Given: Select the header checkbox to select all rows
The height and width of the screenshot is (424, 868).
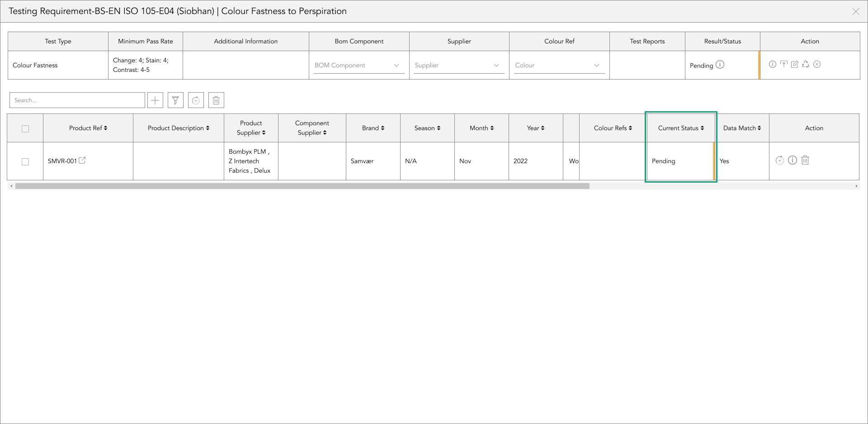Looking at the screenshot, I should (x=25, y=129).
